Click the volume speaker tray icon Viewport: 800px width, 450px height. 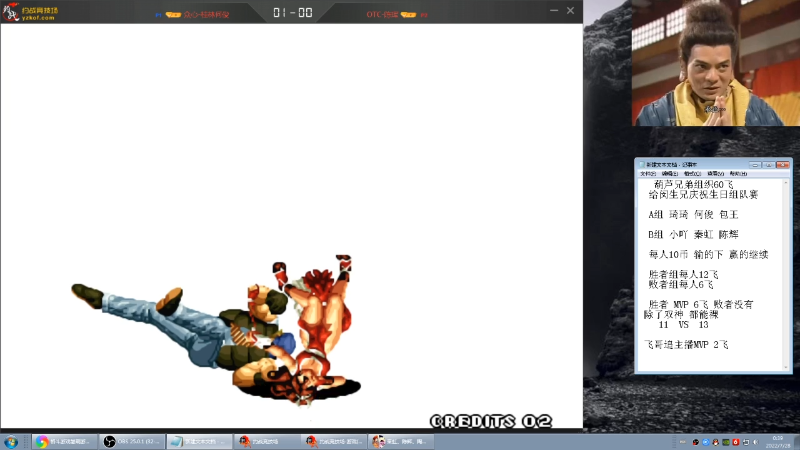[x=755, y=442]
